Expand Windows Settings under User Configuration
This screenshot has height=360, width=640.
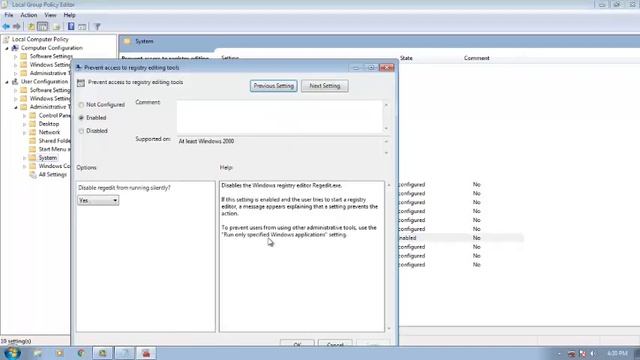tap(16, 99)
